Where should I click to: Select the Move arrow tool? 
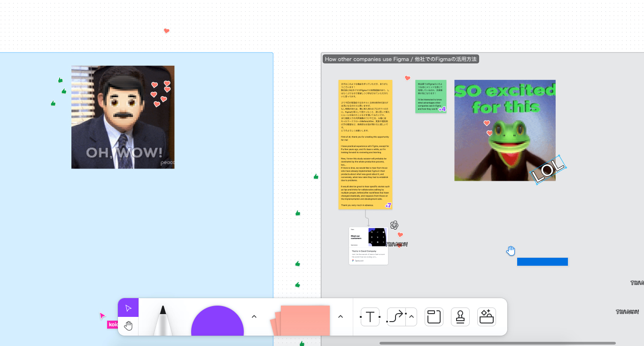point(128,308)
